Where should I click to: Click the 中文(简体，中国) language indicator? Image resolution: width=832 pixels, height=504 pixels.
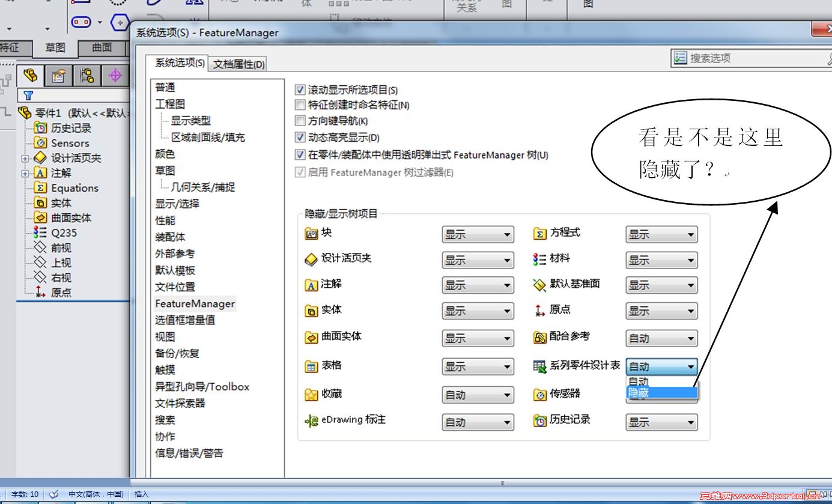(96, 494)
